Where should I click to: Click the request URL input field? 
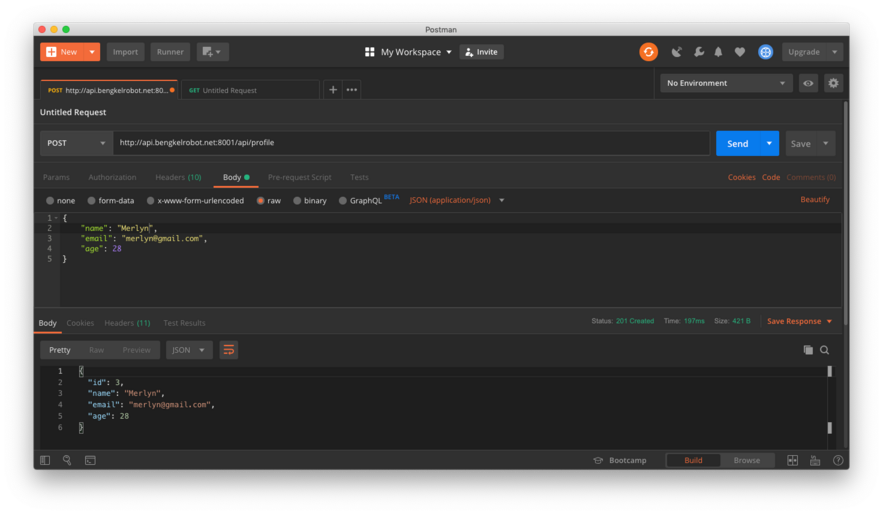point(410,143)
